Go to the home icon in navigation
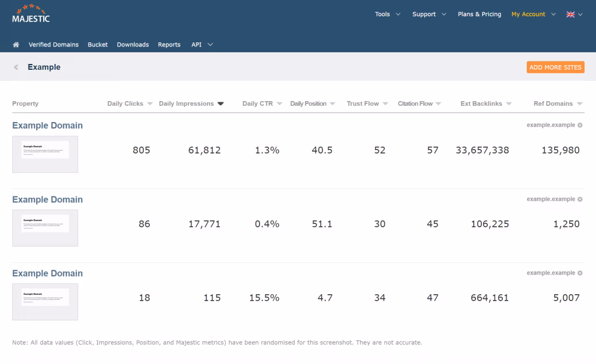Image resolution: width=596 pixels, height=364 pixels. tap(16, 45)
